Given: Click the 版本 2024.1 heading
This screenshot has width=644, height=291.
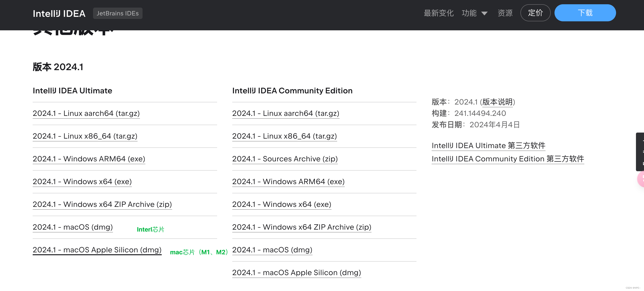Looking at the screenshot, I should [x=58, y=67].
